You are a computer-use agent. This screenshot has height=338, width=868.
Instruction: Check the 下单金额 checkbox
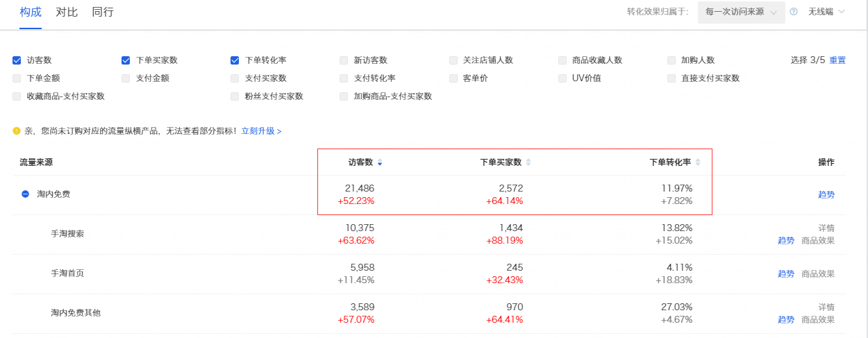(x=17, y=78)
